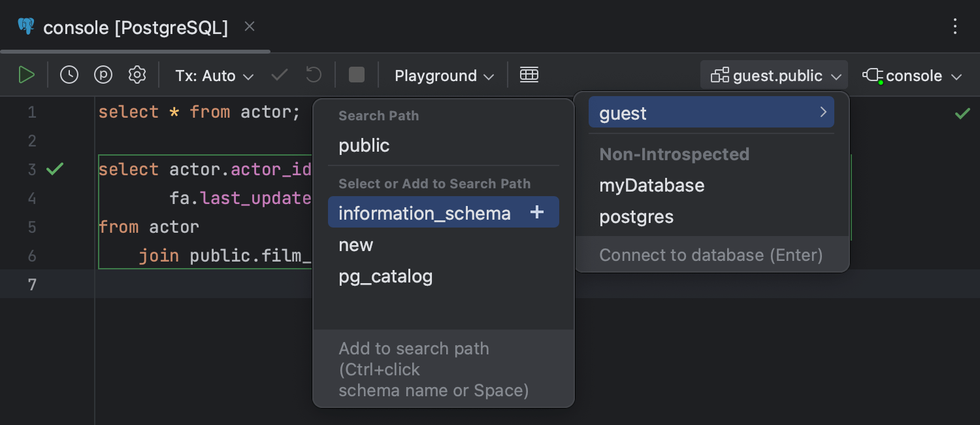Open the Tx: Auto transaction mode dropdown
The image size is (980, 425).
(214, 75)
